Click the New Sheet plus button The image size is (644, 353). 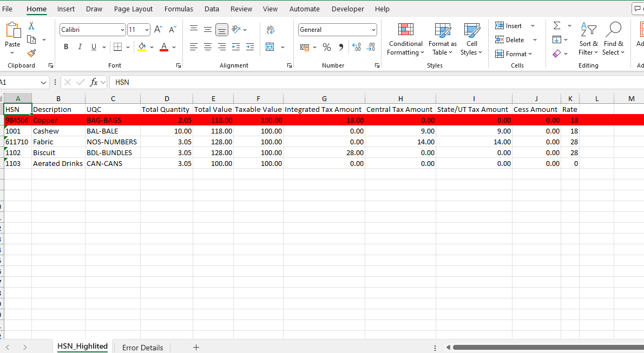196,348
